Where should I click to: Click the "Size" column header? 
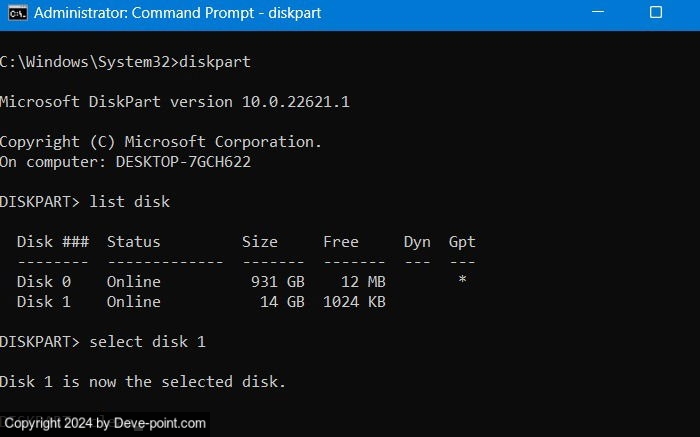[x=260, y=242]
